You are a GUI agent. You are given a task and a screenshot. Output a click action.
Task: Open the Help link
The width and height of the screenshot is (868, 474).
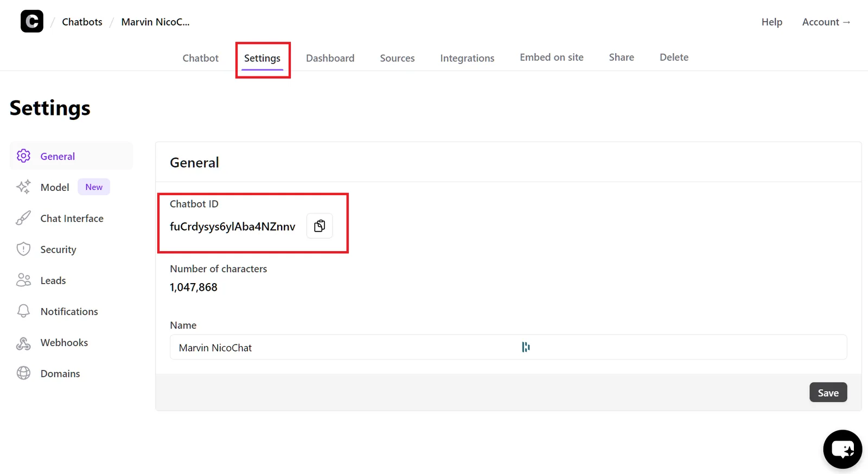pyautogui.click(x=771, y=22)
